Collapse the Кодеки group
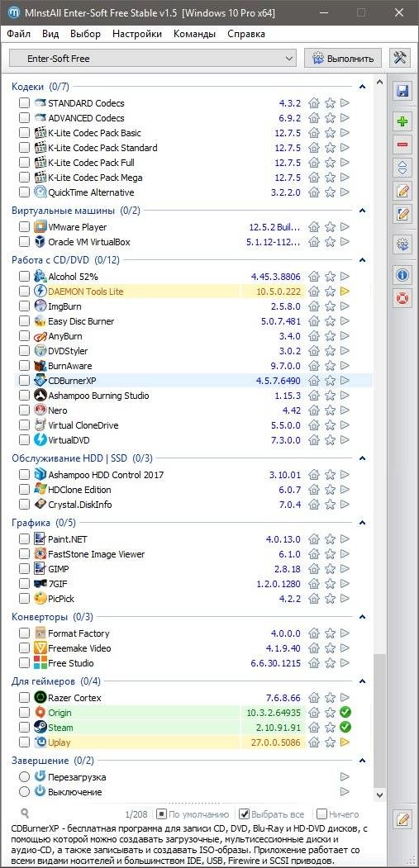 pos(363,87)
